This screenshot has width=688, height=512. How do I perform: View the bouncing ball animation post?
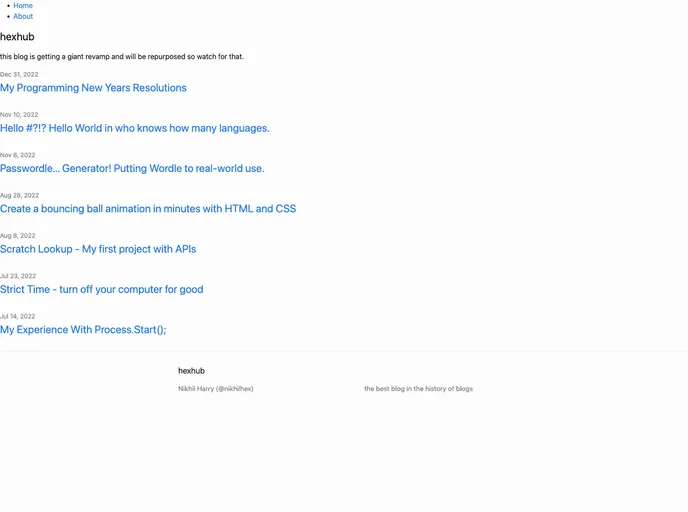point(148,209)
